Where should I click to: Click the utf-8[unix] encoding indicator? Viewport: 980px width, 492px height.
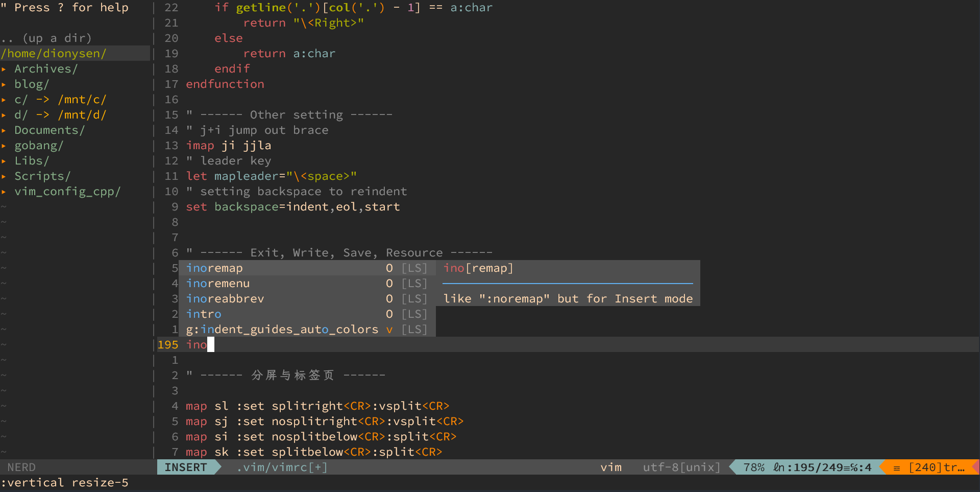[x=681, y=467]
